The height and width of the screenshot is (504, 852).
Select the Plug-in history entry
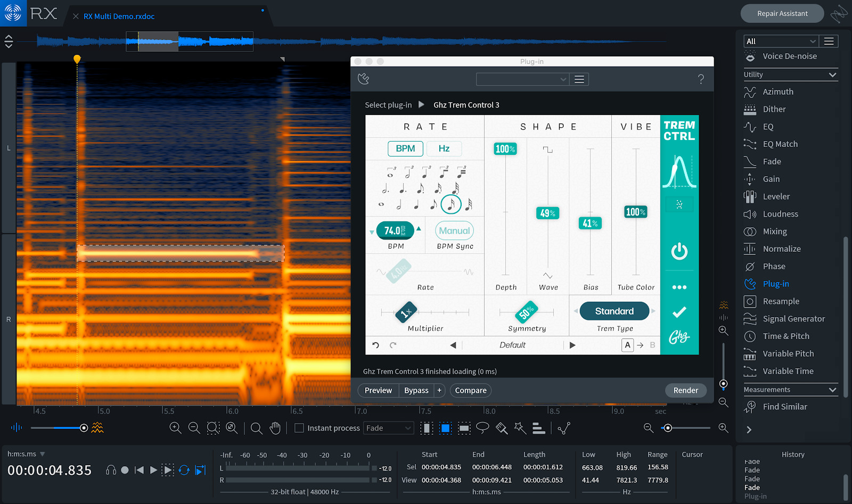point(755,497)
